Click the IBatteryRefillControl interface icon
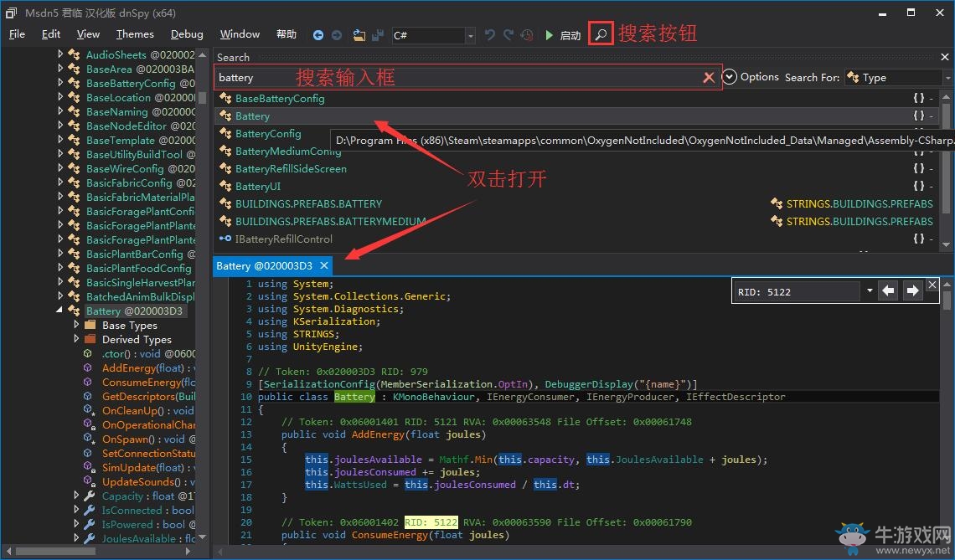This screenshot has width=955, height=560. pos(225,239)
